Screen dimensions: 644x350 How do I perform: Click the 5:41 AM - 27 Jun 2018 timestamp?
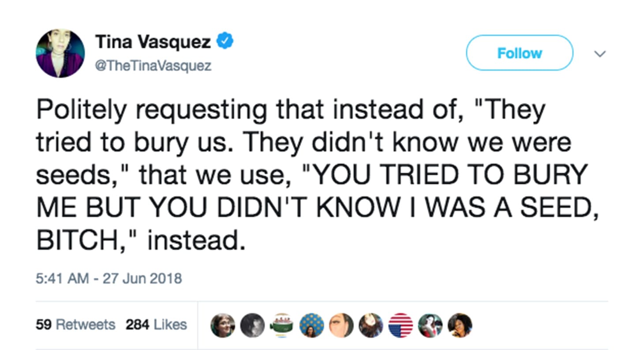(109, 278)
